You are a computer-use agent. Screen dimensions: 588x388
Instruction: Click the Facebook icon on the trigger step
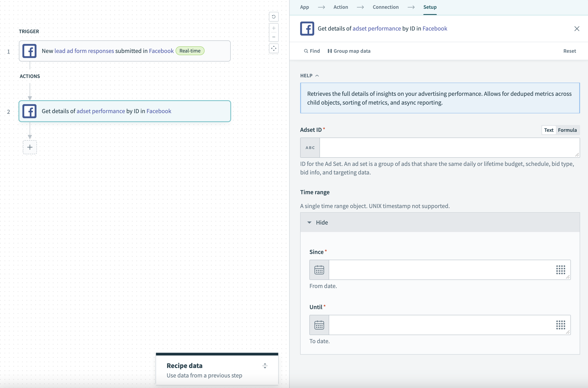point(29,51)
